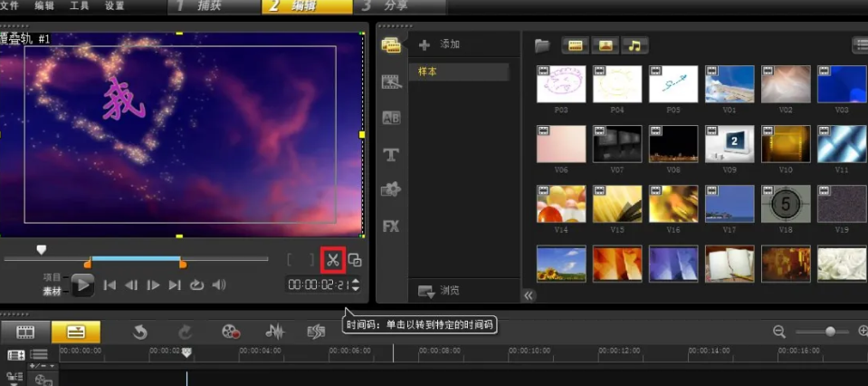Image resolution: width=868 pixels, height=386 pixels.
Task: Set the mark-out right bracket
Action: (311, 260)
